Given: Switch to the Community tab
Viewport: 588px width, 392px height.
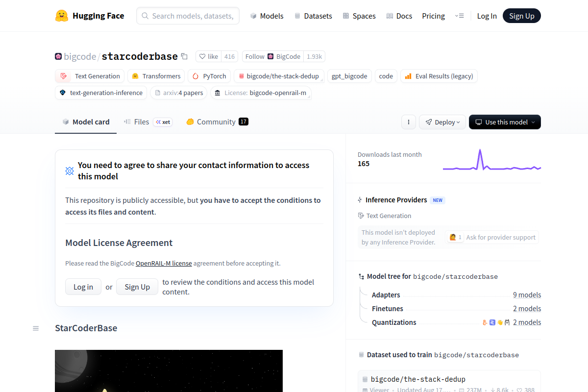Looking at the screenshot, I should coord(217,122).
